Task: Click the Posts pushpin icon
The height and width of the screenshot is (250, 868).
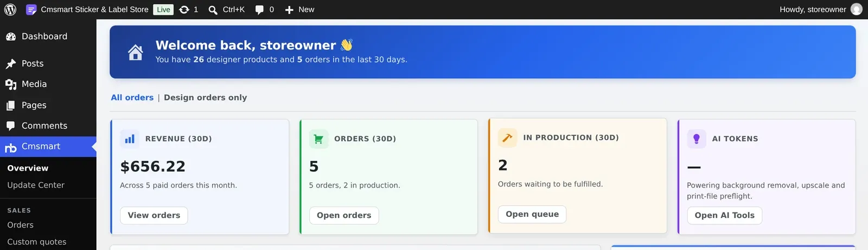Action: (11, 64)
